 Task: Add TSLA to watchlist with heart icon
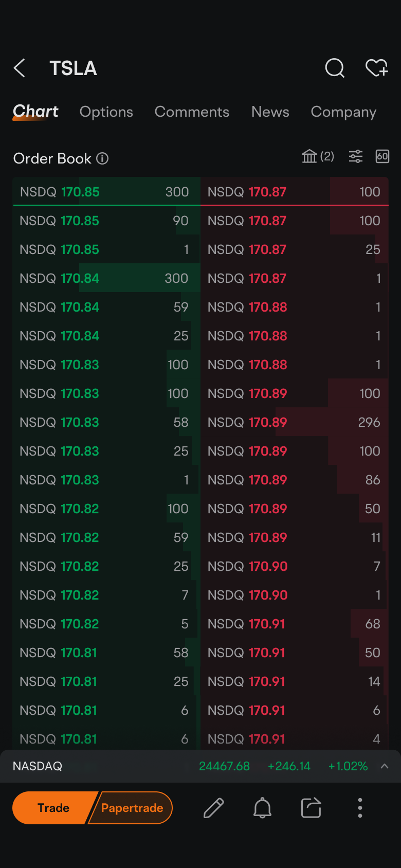[376, 68]
